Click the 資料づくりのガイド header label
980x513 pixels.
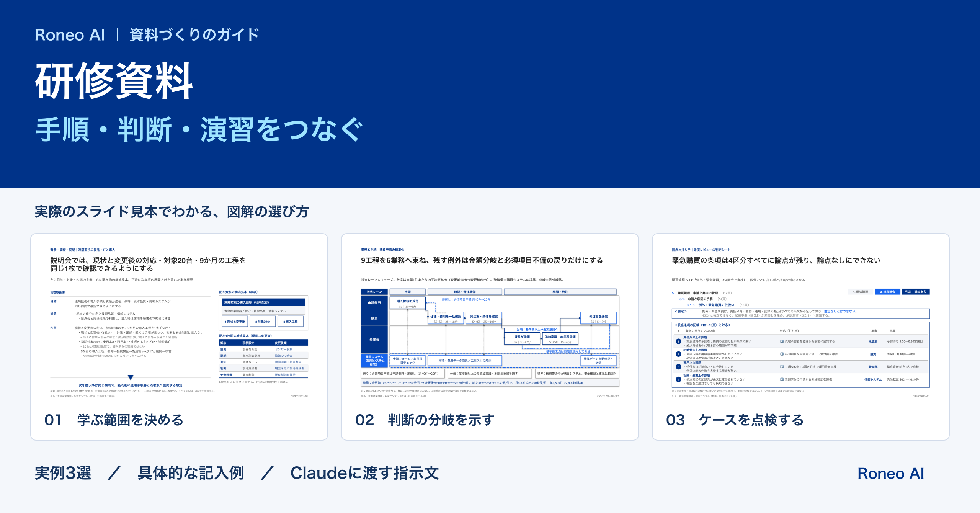[194, 35]
